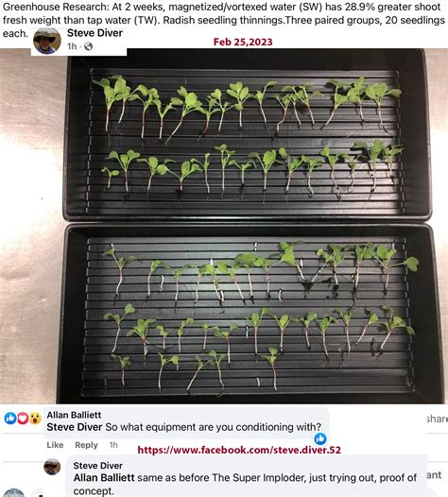Click the blue Like reaction icon

(10, 419)
